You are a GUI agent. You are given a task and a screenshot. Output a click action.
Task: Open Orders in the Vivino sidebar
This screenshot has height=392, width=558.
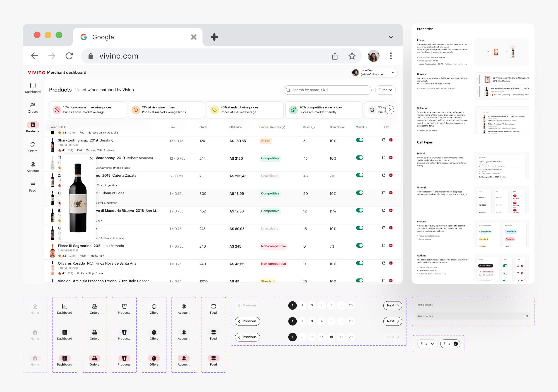pos(33,108)
